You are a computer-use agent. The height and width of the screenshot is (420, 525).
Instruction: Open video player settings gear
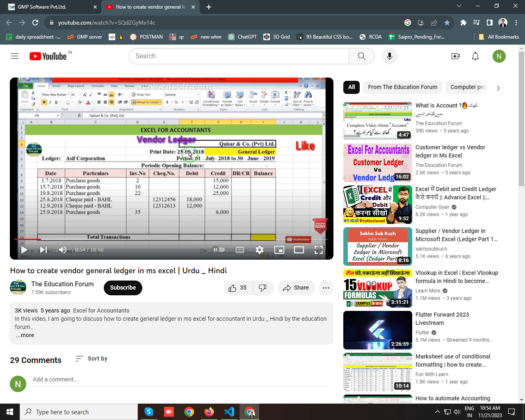(x=259, y=250)
